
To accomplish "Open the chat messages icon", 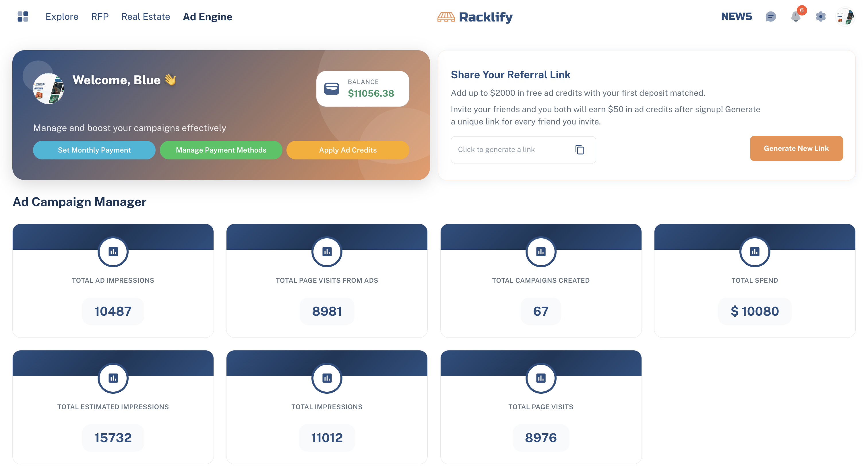I will 770,17.
